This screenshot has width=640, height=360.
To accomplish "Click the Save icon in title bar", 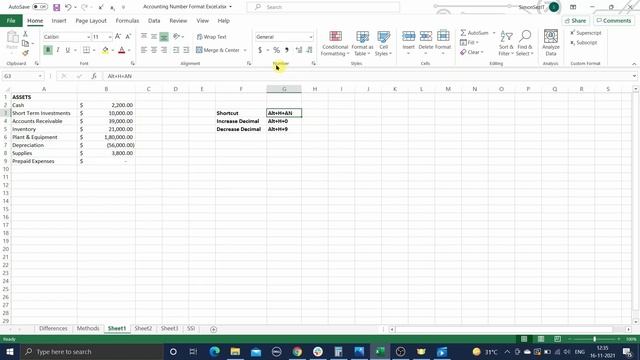I will (57, 7).
